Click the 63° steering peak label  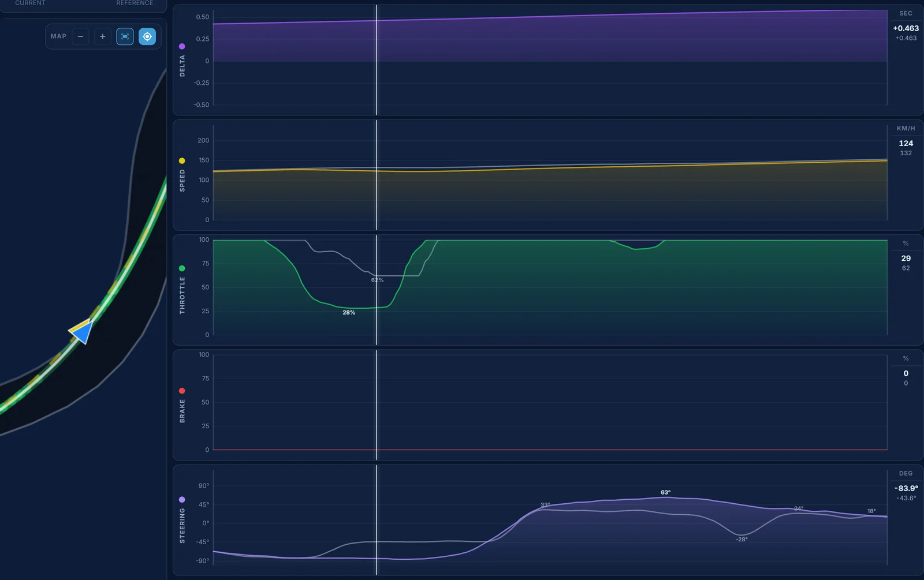click(666, 492)
